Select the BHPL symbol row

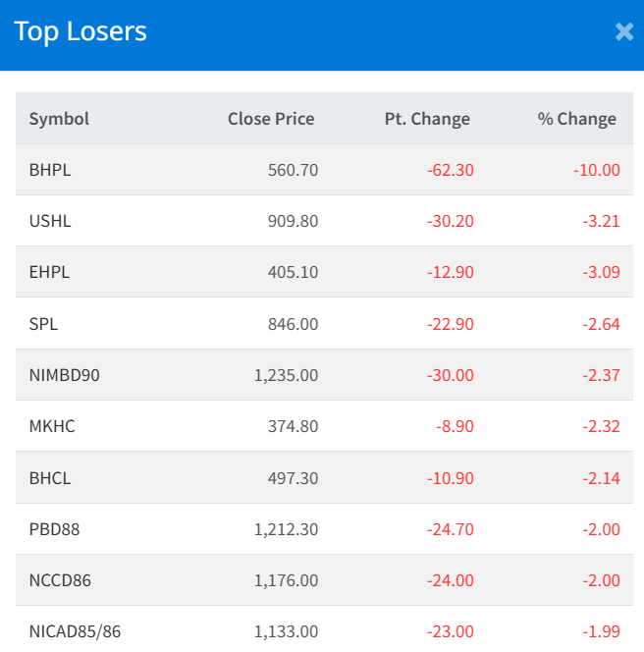tap(50, 170)
